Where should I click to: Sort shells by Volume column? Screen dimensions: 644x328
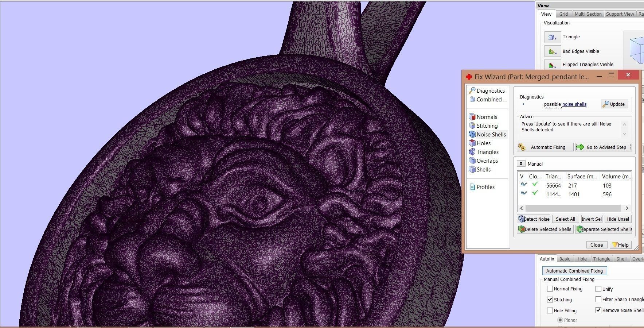[616, 176]
